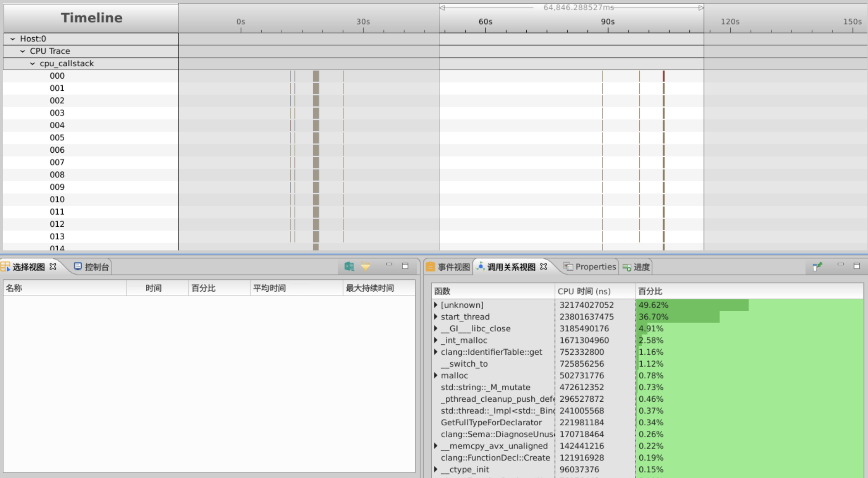Open the Properties tab
Viewport: 868px width, 478px height.
tap(590, 267)
